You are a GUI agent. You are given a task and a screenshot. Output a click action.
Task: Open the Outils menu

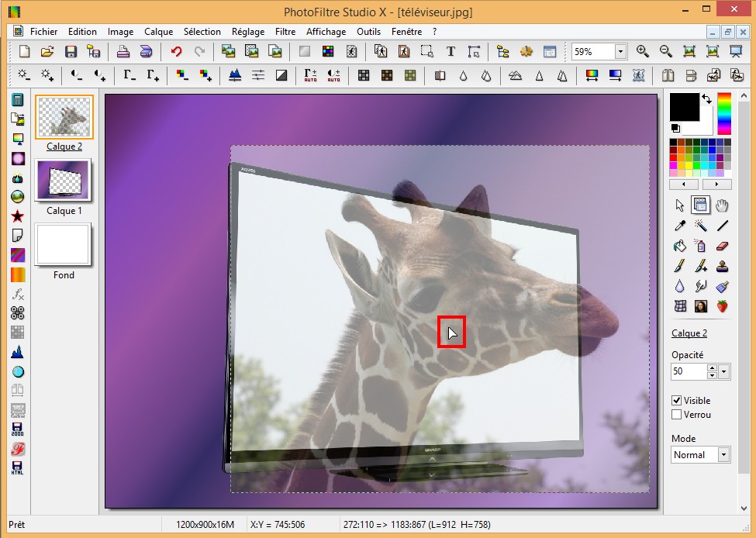[x=369, y=32]
